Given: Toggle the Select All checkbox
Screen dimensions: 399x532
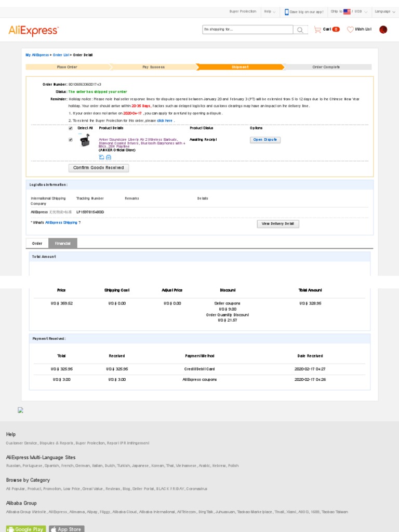Looking at the screenshot, I should pos(71,128).
